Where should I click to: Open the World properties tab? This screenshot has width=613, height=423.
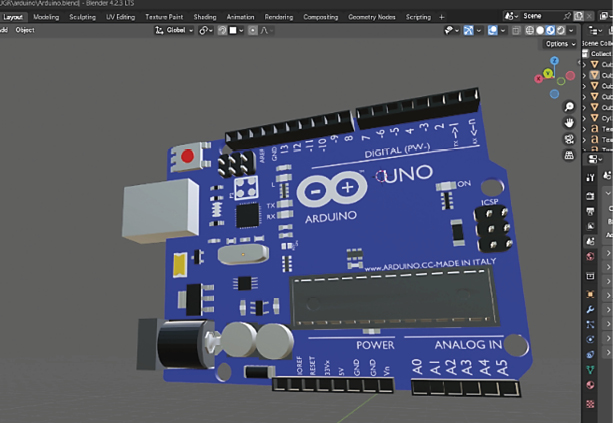[x=590, y=256]
